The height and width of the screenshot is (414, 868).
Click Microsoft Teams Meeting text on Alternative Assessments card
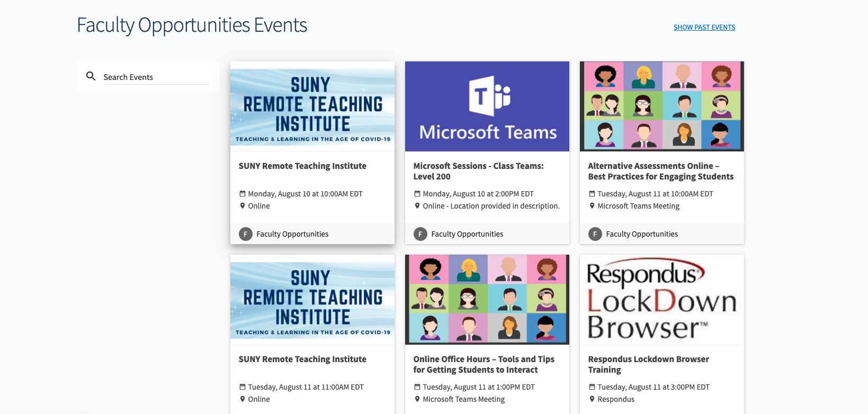point(638,206)
